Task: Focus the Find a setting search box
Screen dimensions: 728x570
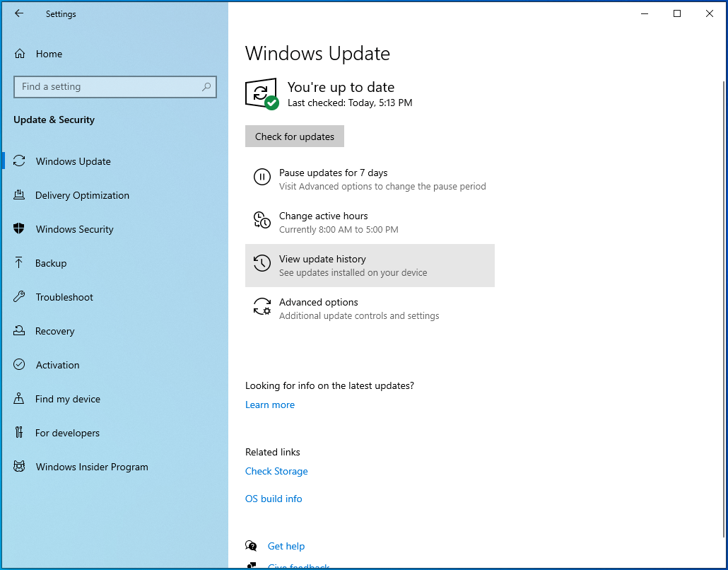Action: click(x=106, y=87)
